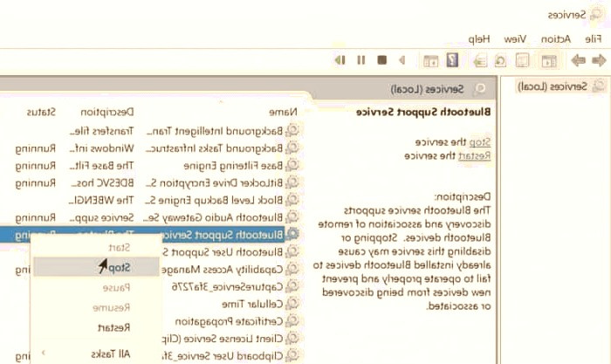Viewport: 611px width, 364px height.
Task: Expand the All Tasks submenu
Action: [x=112, y=354]
